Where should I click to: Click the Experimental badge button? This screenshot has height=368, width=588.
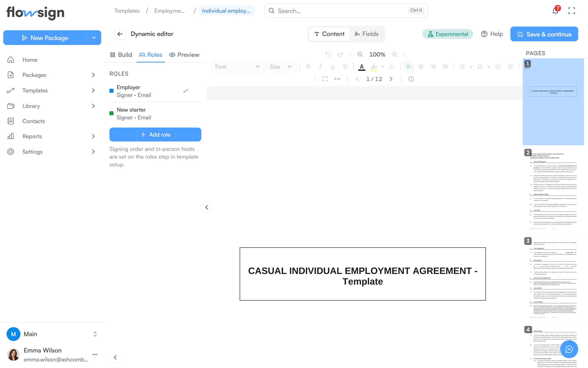click(448, 34)
